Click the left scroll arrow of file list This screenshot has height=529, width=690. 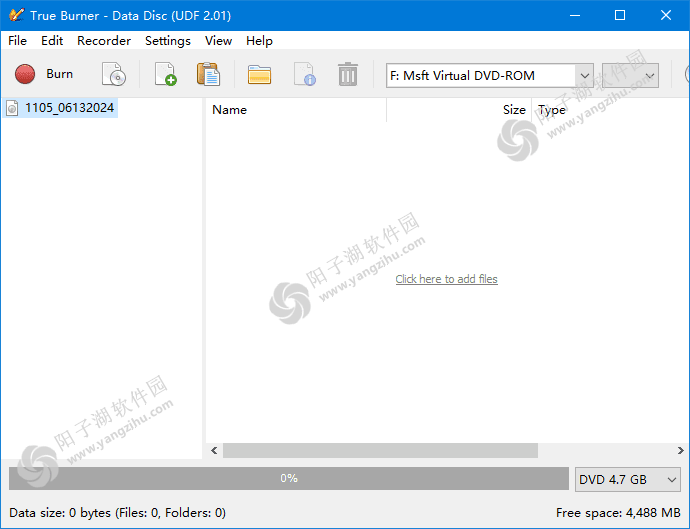[214, 451]
